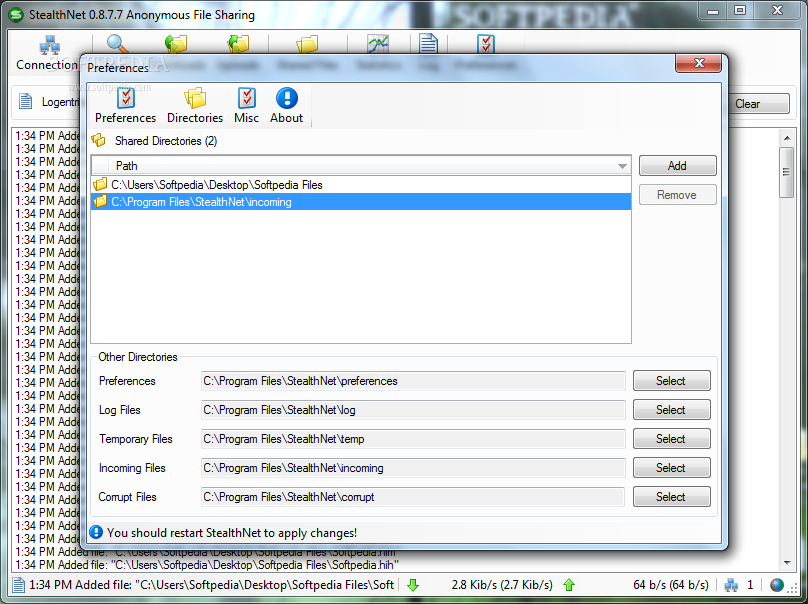
Task: Switch to Preferences tab in dialog
Action: (x=125, y=106)
